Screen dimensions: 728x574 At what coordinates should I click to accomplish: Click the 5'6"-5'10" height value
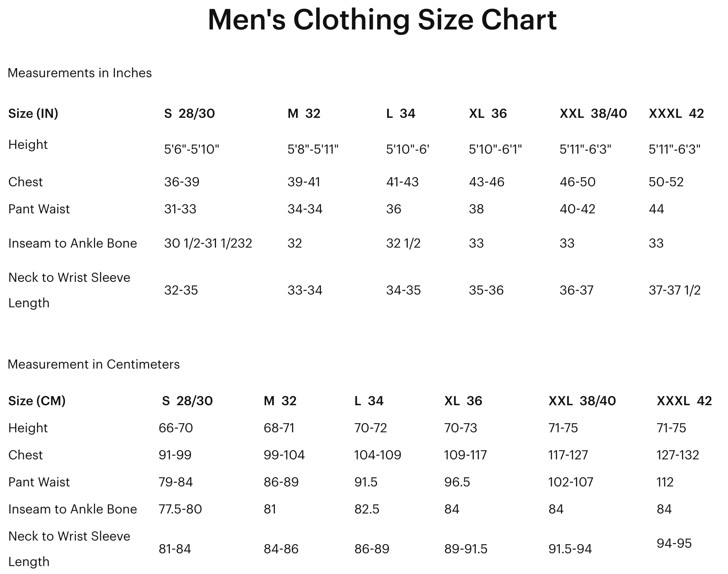[x=192, y=149]
